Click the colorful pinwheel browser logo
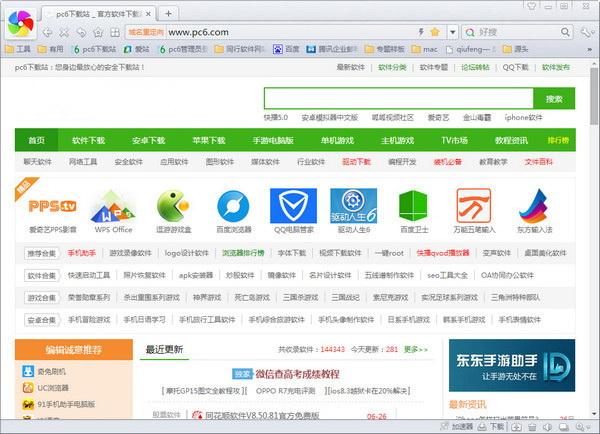Image resolution: width=600 pixels, height=434 pixels. pos(20,23)
